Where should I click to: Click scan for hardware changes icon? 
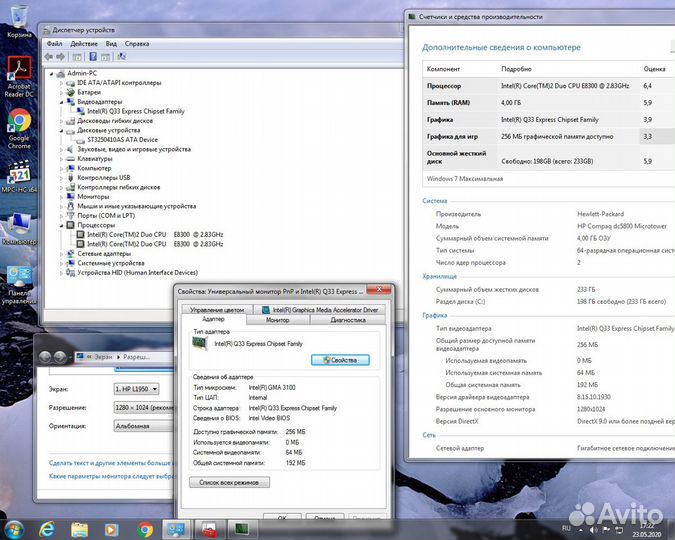point(121,56)
